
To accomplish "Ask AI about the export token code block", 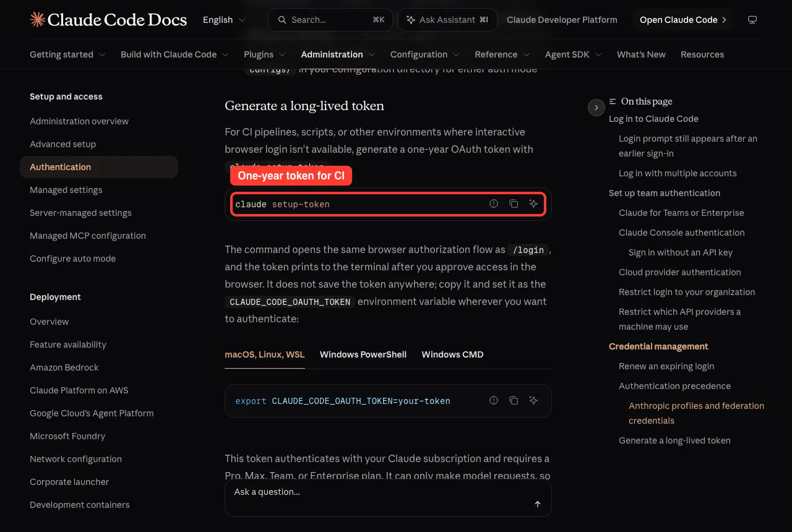I will pyautogui.click(x=533, y=400).
